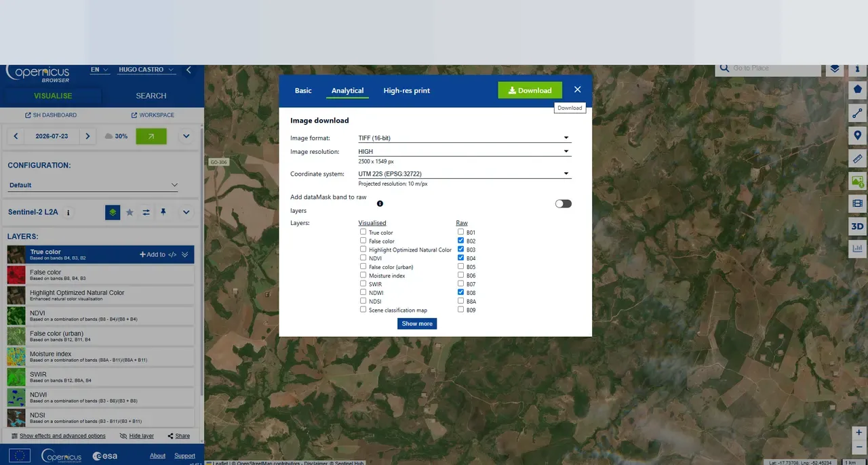868x465 pixels.
Task: Open the map layers selector icon
Action: point(835,68)
